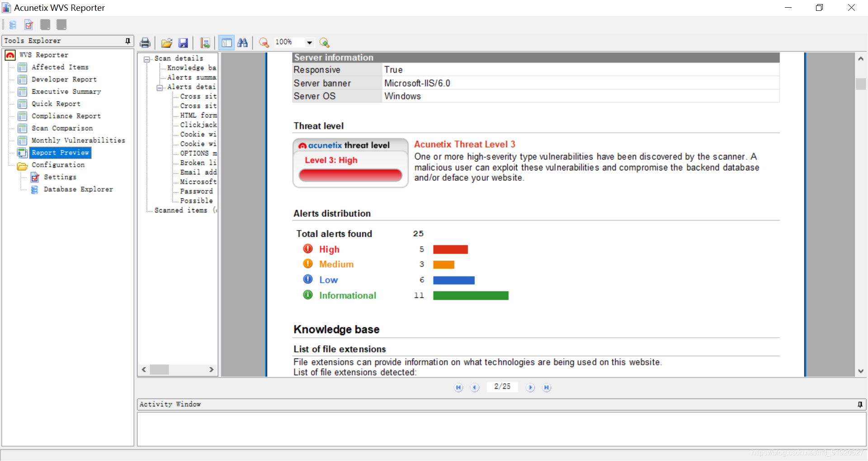Collapse the Scan details outline node
Viewport: 868px width, 461px height.
pyautogui.click(x=147, y=59)
